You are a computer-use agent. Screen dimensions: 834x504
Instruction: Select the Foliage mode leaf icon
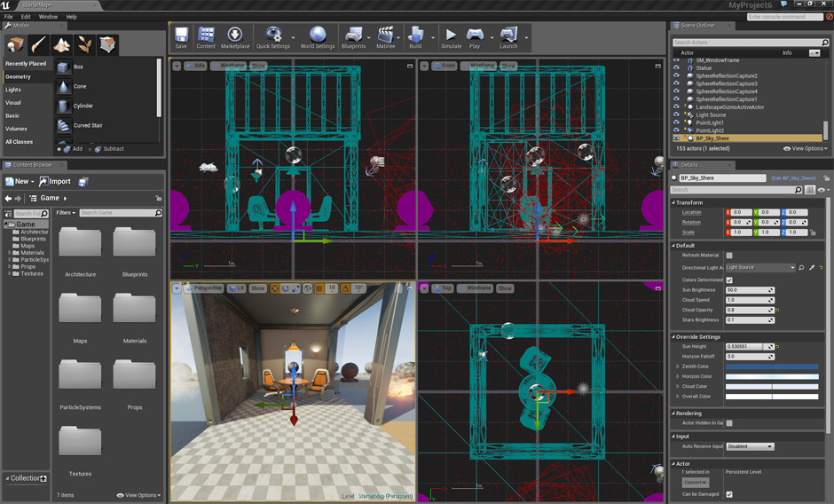point(85,44)
